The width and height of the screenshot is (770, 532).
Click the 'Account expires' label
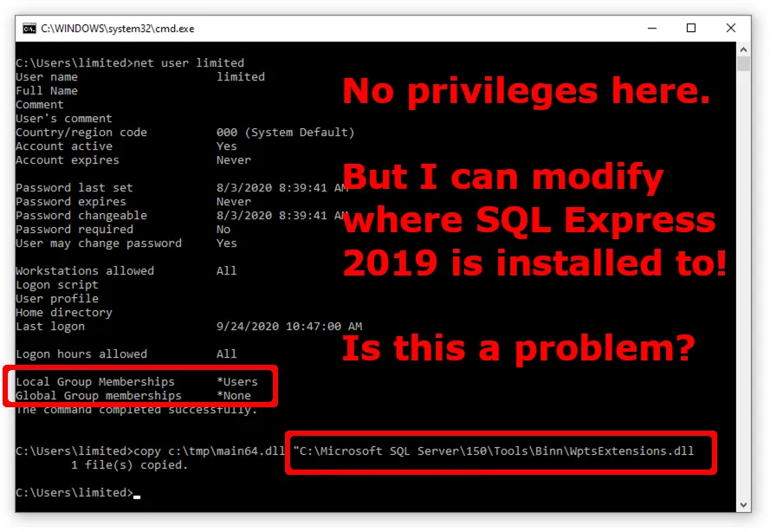click(x=68, y=160)
